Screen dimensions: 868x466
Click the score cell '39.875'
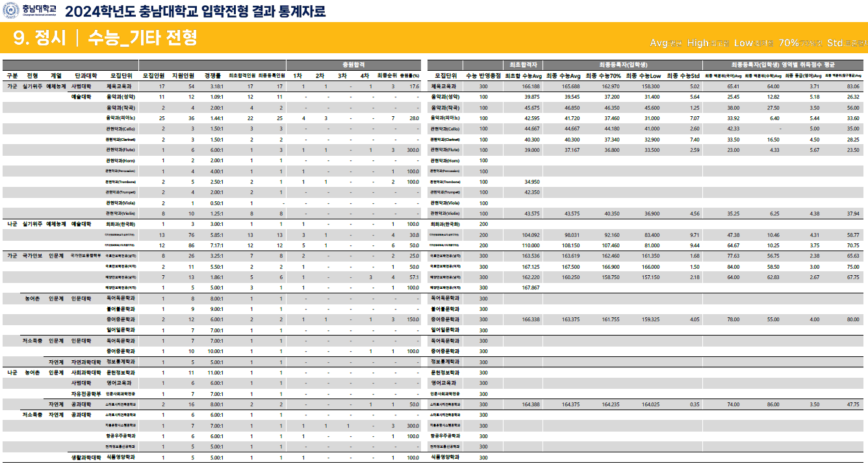click(533, 96)
